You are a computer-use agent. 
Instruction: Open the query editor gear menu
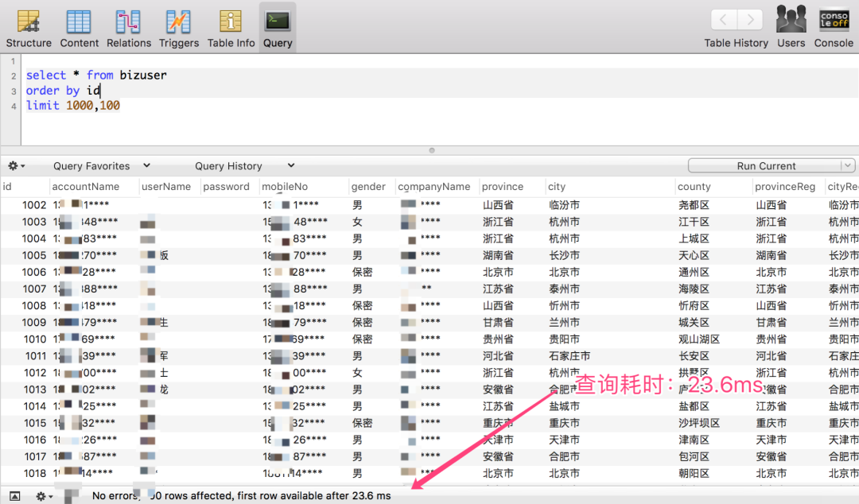(x=16, y=166)
